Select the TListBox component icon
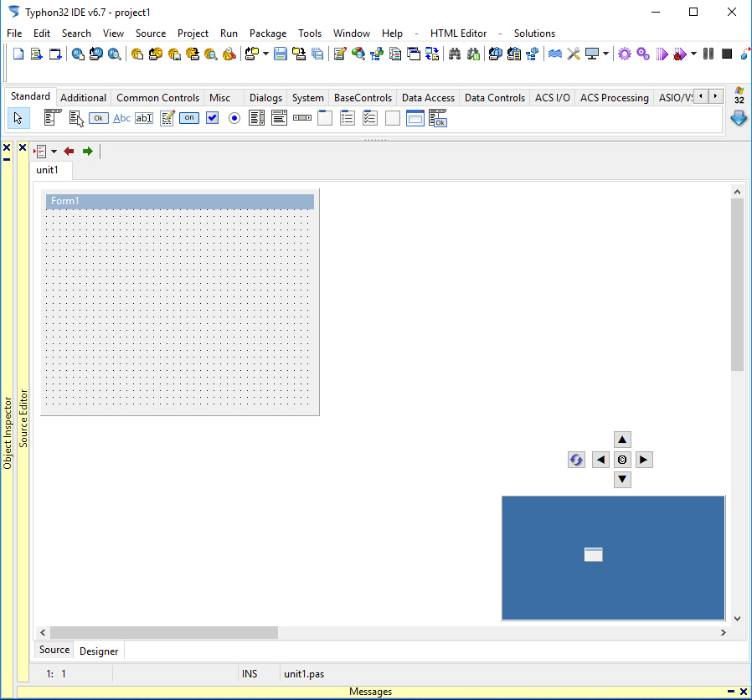This screenshot has width=752, height=700. pos(256,118)
